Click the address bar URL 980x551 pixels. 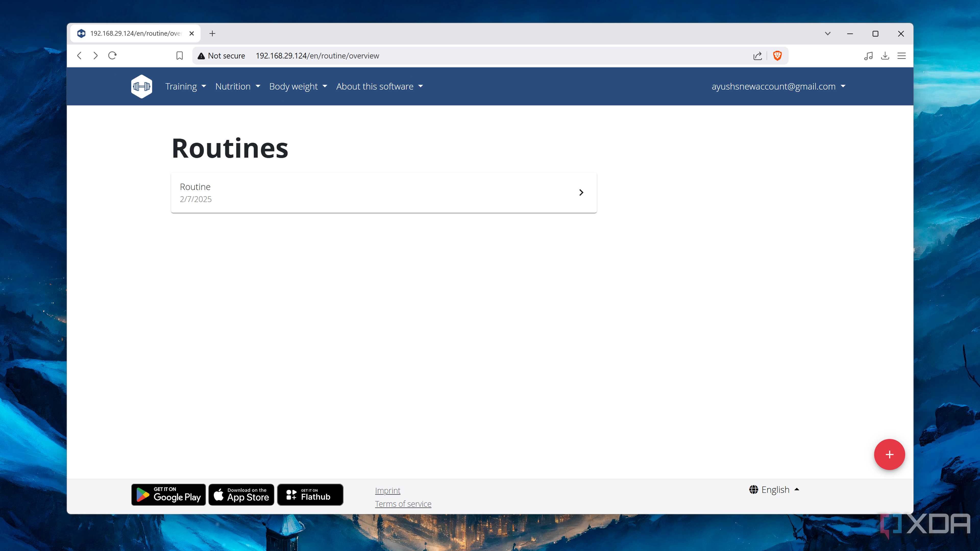click(x=317, y=56)
